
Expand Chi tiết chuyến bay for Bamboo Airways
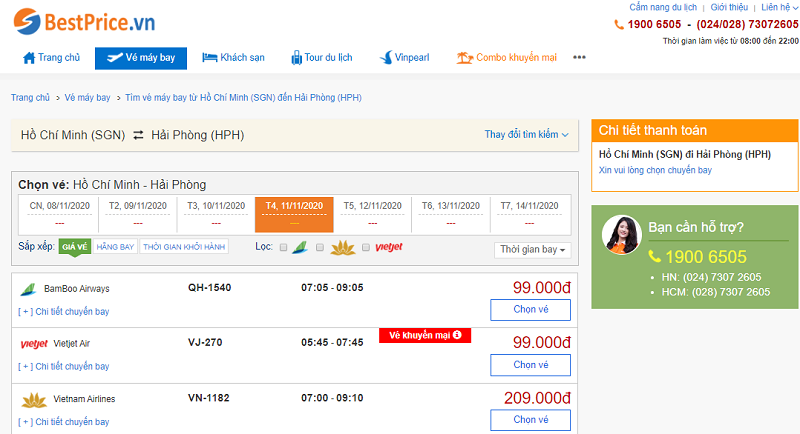coord(64,312)
